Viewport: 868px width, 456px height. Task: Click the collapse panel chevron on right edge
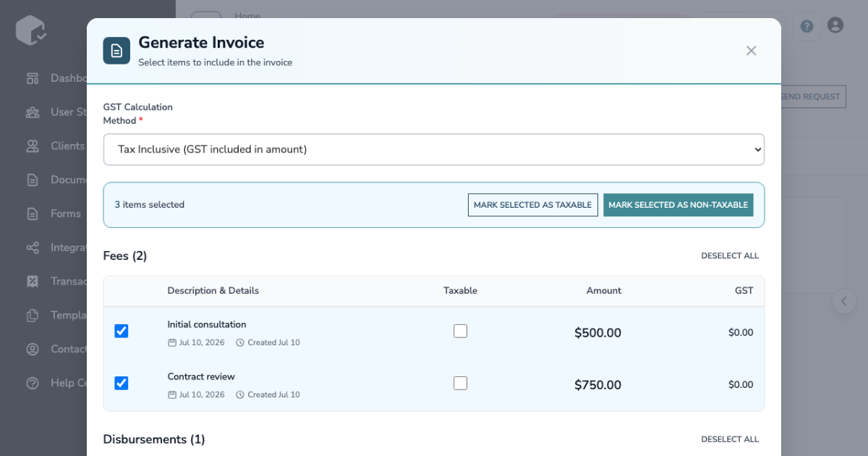(x=844, y=301)
